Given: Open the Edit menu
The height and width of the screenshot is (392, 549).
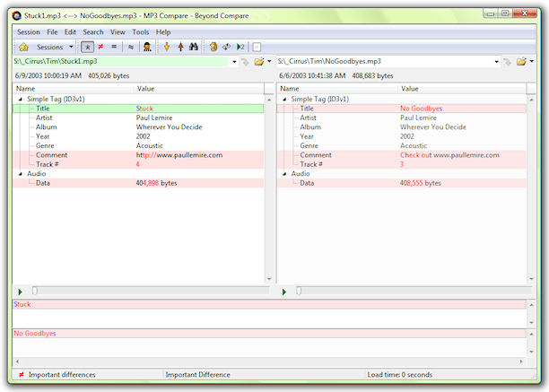Looking at the screenshot, I should tap(70, 32).
